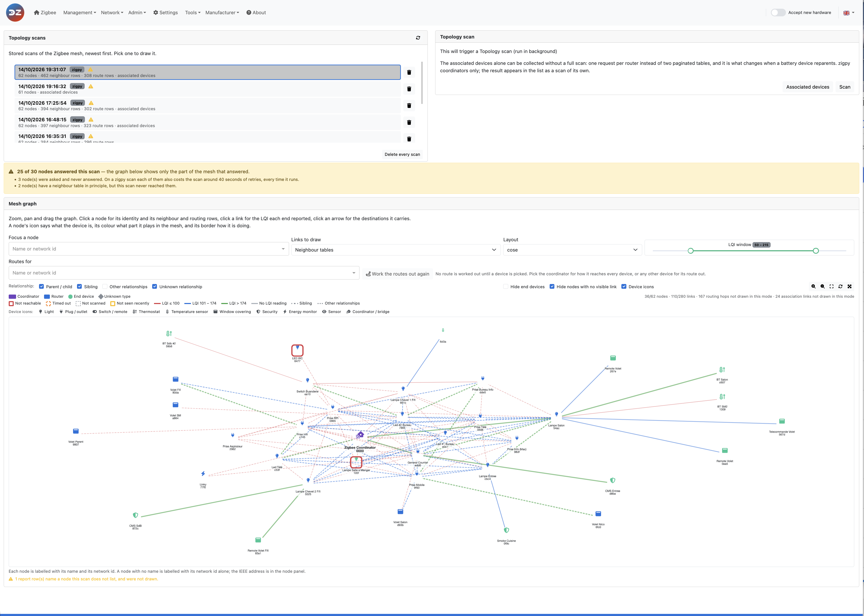Open the Manufacturer menu
Viewport: 864px width, 616px height.
point(222,12)
